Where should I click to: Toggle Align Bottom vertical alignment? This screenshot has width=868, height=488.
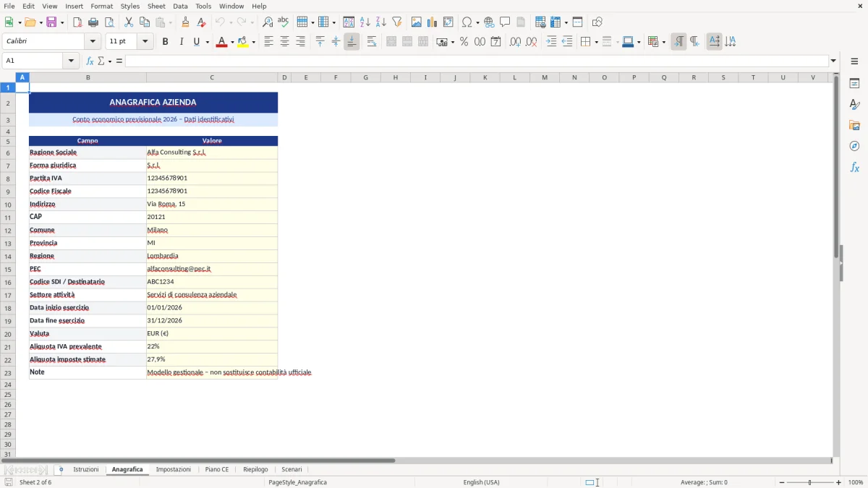click(x=352, y=42)
